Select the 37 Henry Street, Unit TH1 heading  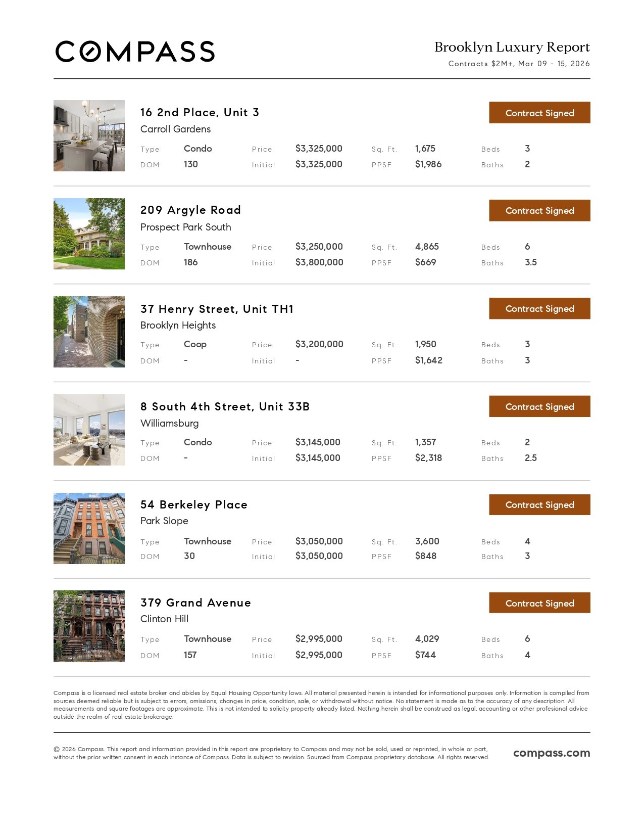217,309
